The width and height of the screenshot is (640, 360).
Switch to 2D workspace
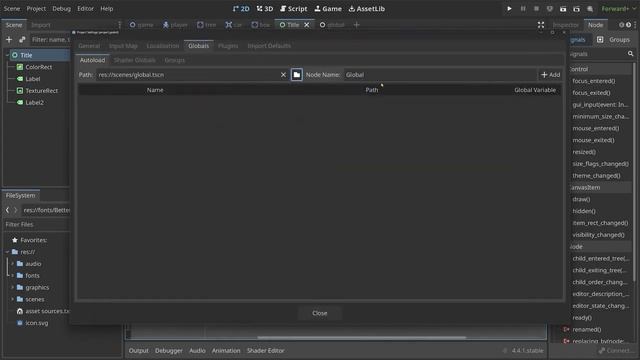(x=241, y=9)
